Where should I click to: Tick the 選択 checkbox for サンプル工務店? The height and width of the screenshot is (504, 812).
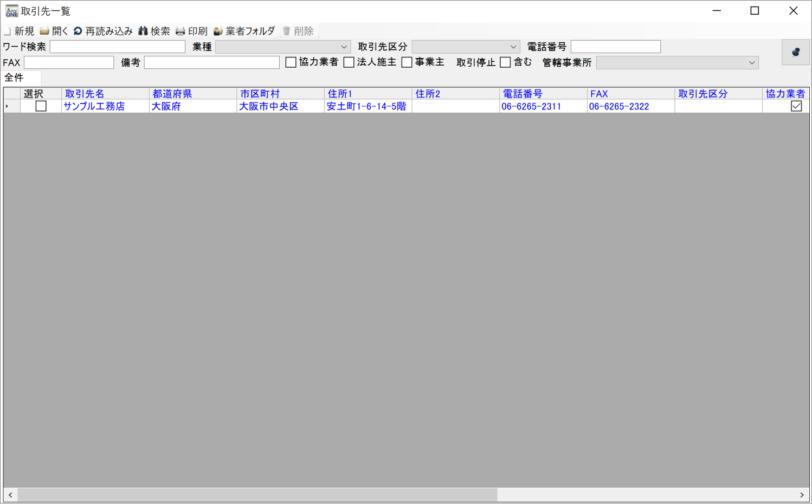pyautogui.click(x=41, y=106)
